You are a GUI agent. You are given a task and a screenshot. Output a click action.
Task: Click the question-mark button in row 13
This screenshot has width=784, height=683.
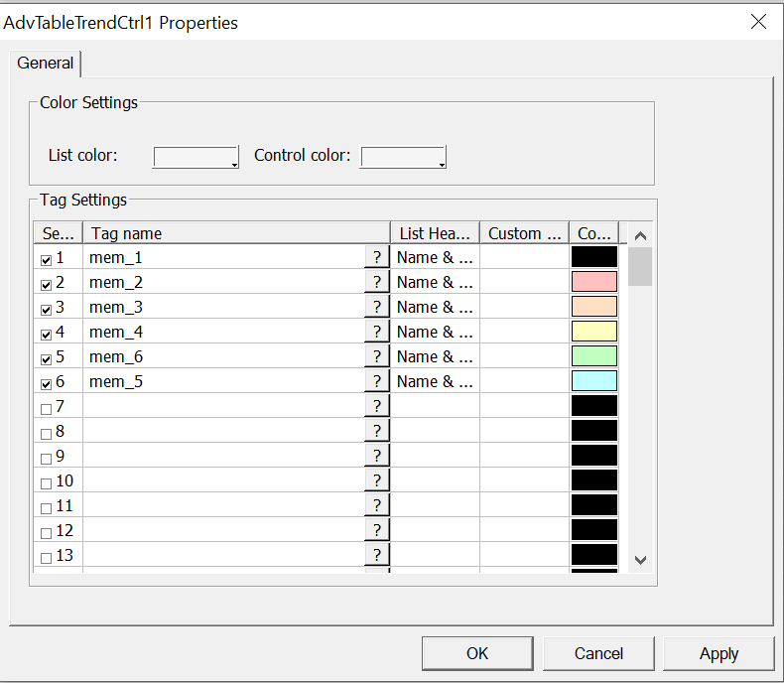(x=377, y=555)
